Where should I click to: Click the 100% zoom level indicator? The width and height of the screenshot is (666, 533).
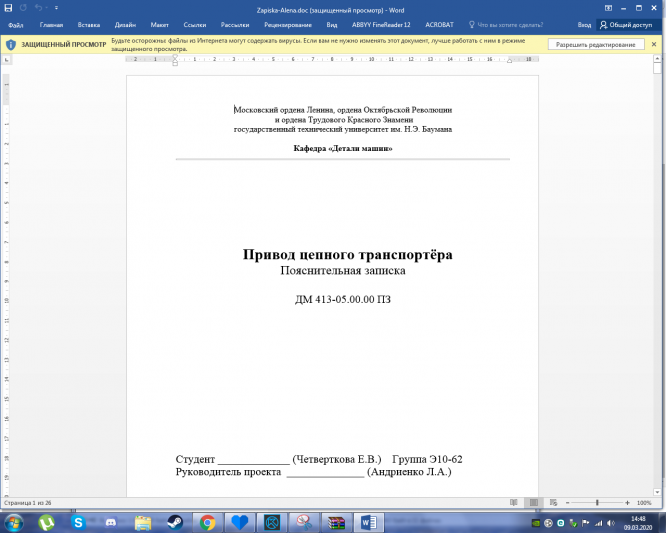click(644, 503)
